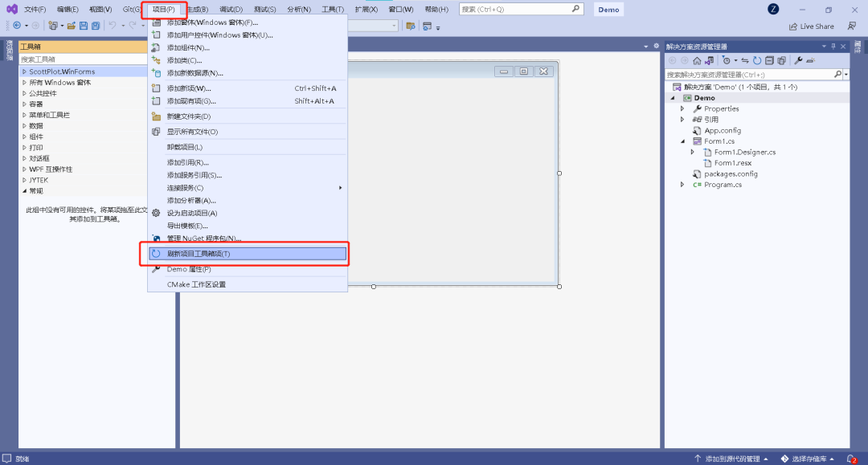Expand the Program.cs node

tap(682, 185)
